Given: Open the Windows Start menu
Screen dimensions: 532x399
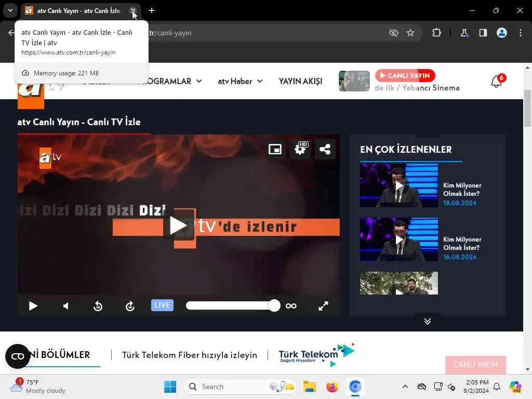Looking at the screenshot, I should point(170,387).
